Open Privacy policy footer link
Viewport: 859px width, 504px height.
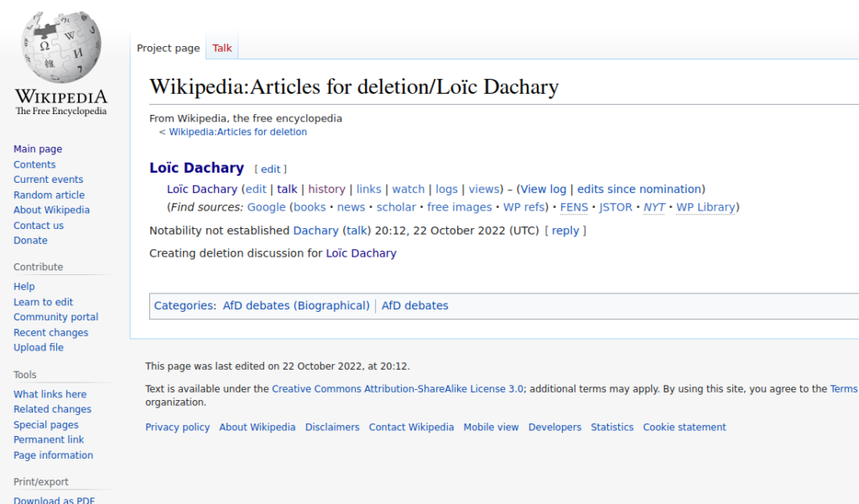pos(178,428)
